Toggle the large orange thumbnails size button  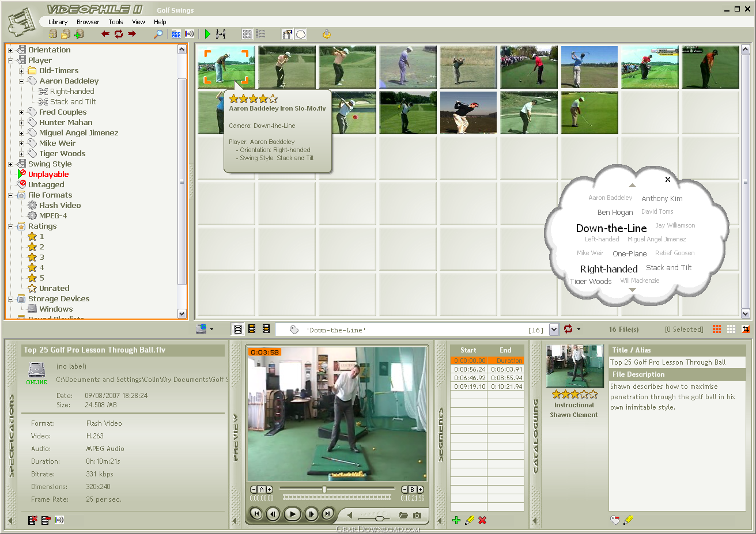click(717, 329)
